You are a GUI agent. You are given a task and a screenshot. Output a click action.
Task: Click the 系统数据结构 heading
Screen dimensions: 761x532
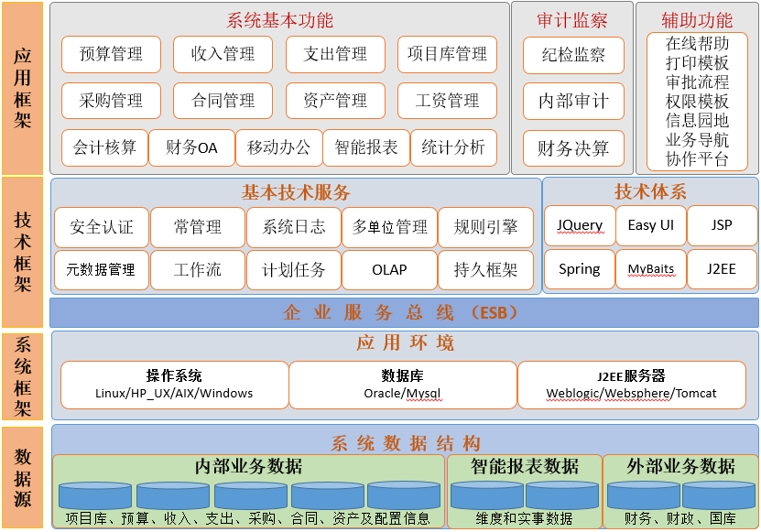click(406, 444)
